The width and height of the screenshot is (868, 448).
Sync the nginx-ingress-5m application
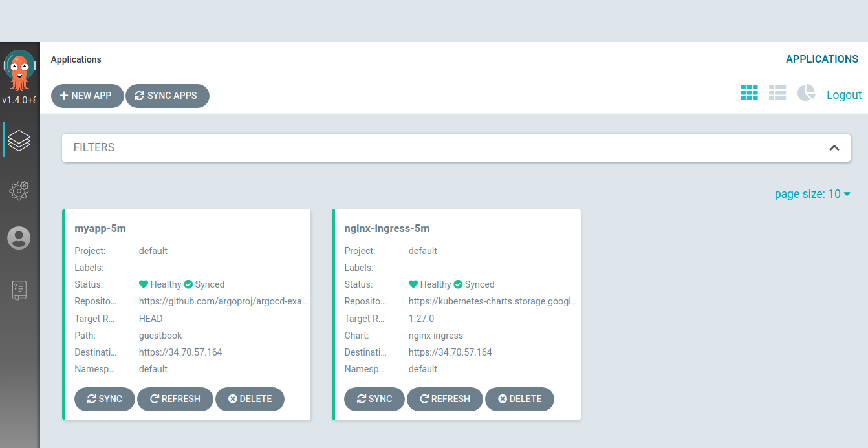374,399
